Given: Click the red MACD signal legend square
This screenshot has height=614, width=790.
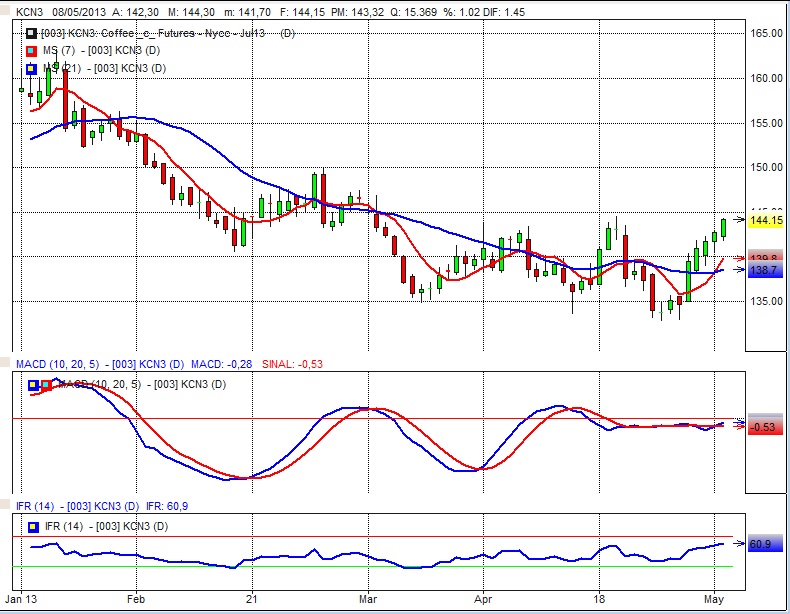Looking at the screenshot, I should coord(46,384).
